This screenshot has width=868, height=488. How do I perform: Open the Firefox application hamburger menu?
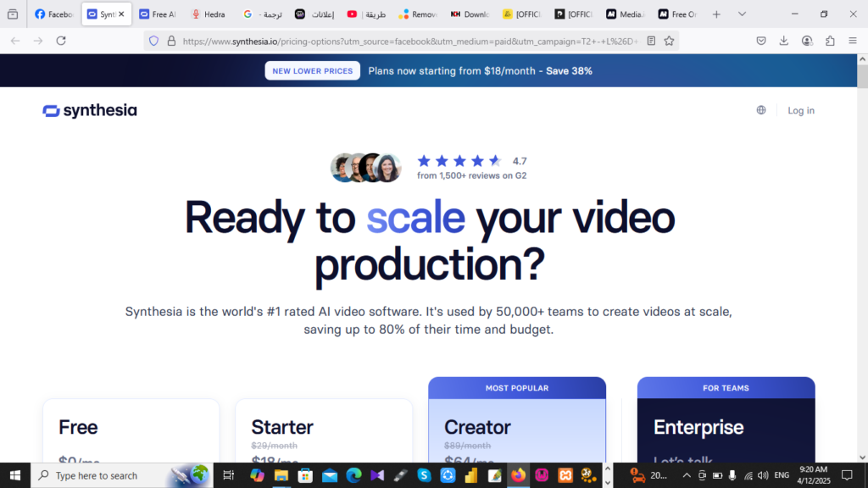click(x=853, y=41)
